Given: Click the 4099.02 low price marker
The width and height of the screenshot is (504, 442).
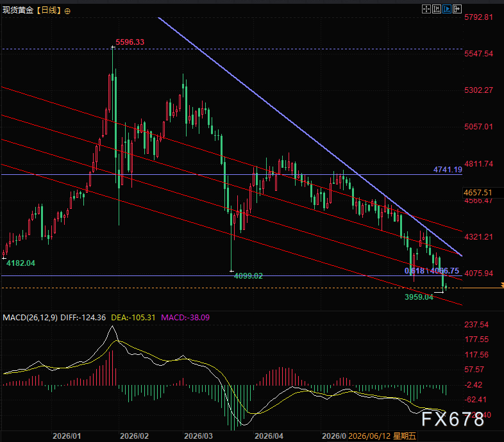Looking at the screenshot, I should [x=248, y=276].
